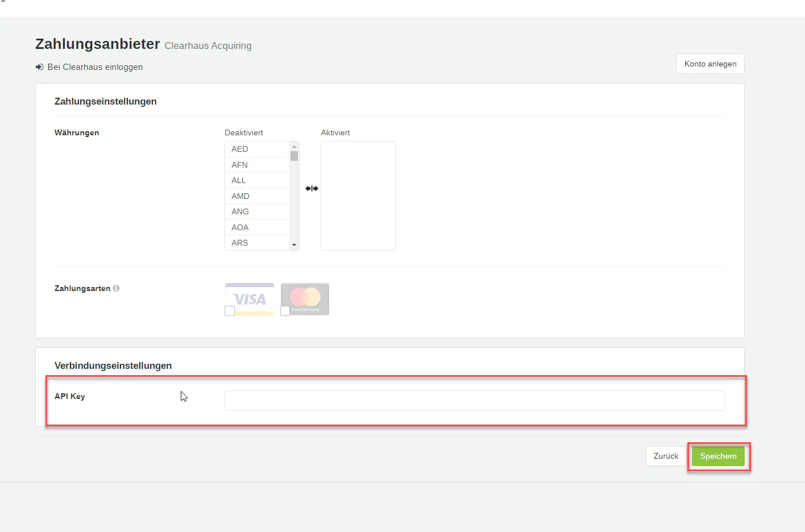The height and width of the screenshot is (532, 805).
Task: Select AFN currency from the list
Action: tap(240, 165)
